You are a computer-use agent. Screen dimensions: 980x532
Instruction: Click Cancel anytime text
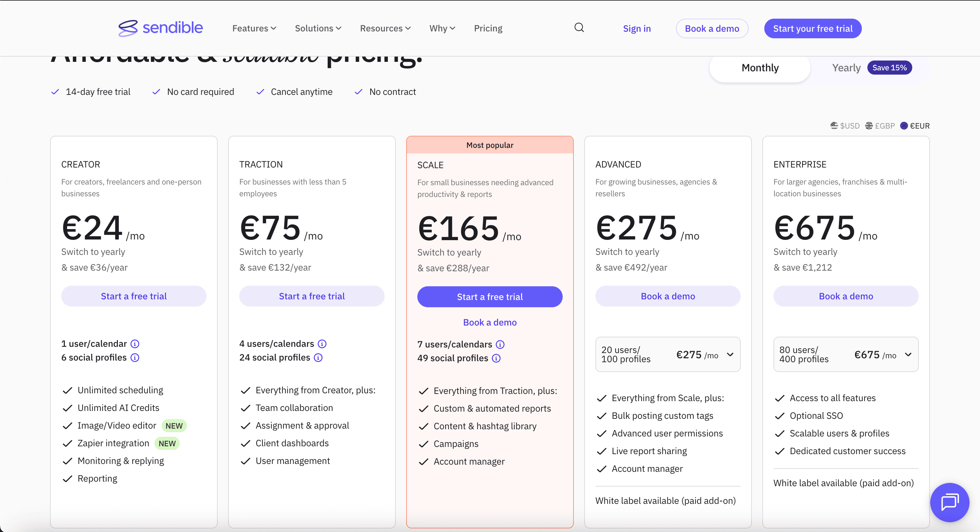point(302,92)
